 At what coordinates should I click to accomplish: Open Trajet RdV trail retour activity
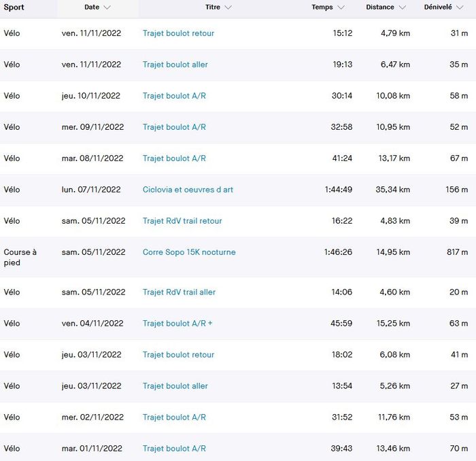coord(182,221)
